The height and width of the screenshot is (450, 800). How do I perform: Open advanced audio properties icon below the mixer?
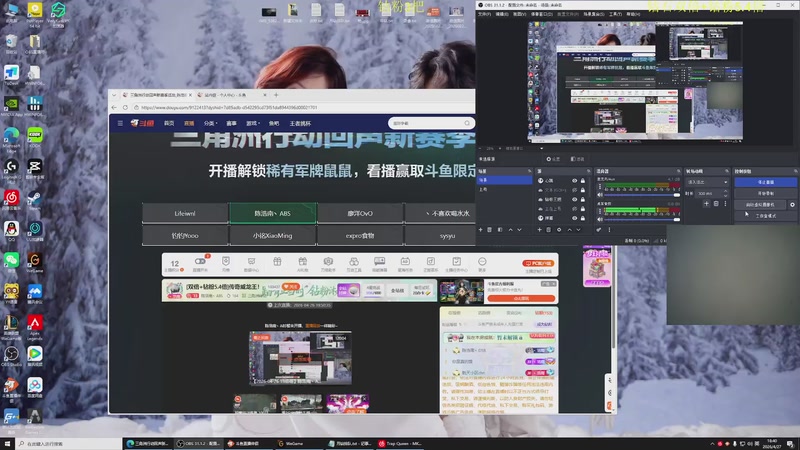point(599,230)
